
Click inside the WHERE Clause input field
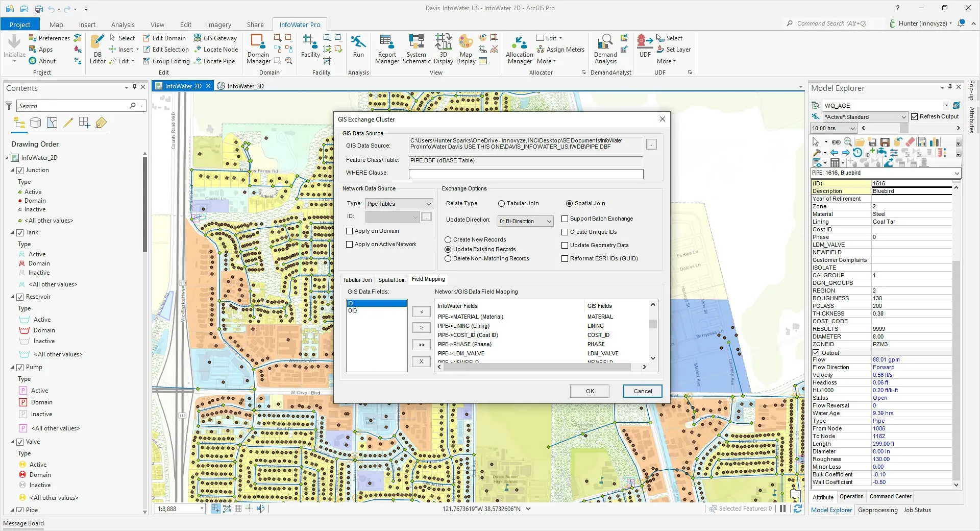525,174
